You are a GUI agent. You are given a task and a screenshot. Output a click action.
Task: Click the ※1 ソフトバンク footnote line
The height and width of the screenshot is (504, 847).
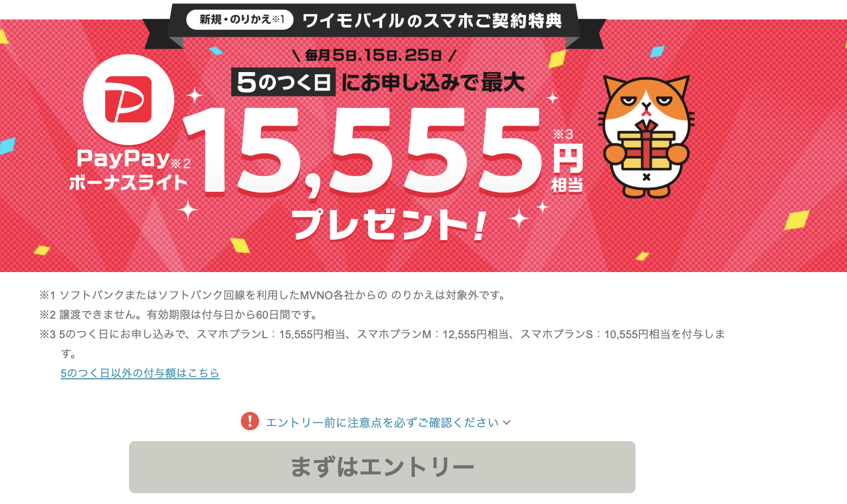click(272, 295)
